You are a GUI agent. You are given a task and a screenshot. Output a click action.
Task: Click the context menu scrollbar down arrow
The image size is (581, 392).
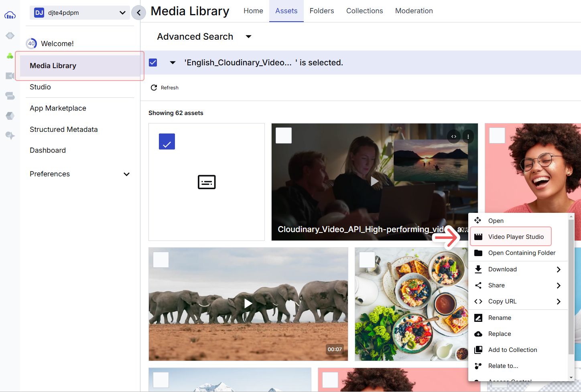coord(571,378)
